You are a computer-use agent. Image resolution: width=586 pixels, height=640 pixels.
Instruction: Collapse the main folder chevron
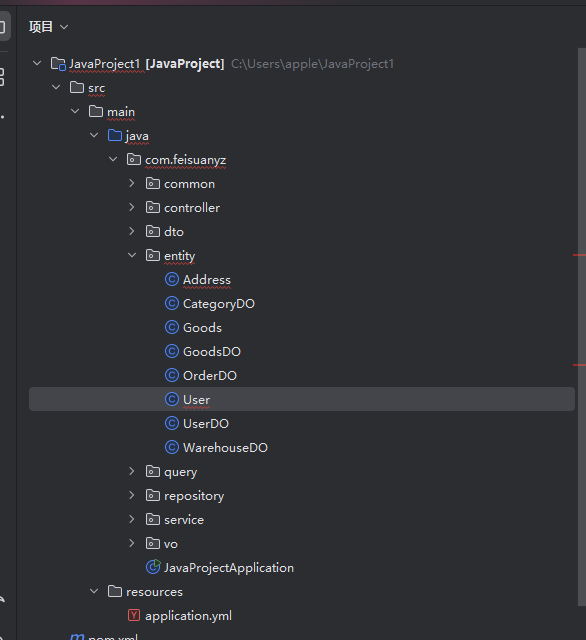pyautogui.click(x=75, y=111)
